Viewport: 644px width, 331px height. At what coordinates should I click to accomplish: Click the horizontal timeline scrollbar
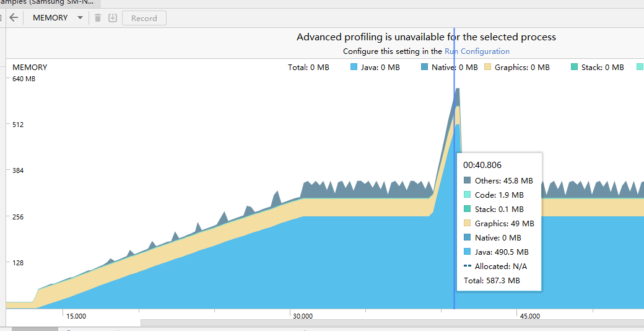click(x=392, y=322)
